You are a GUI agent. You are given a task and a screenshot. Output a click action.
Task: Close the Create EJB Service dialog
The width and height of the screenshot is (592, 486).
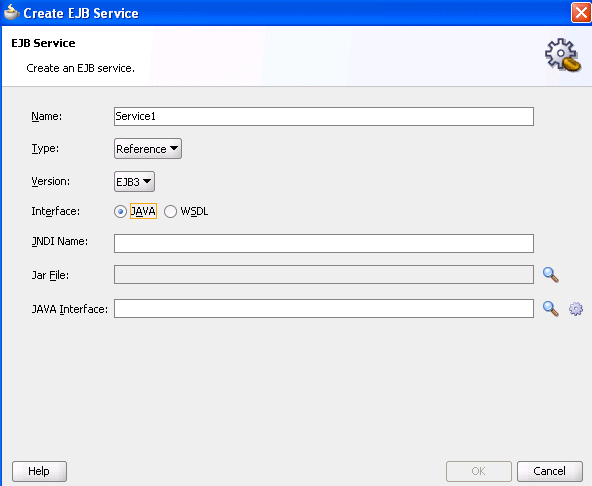581,12
